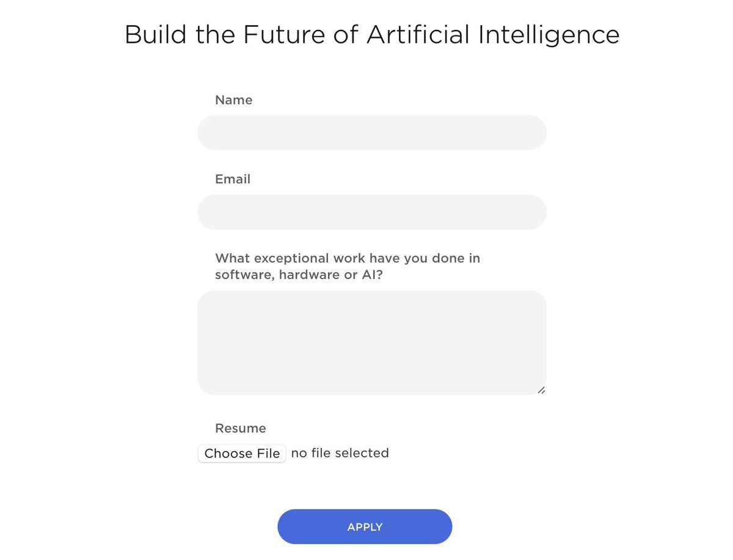The width and height of the screenshot is (733, 560).
Task: Click the Name field label
Action: click(x=233, y=100)
